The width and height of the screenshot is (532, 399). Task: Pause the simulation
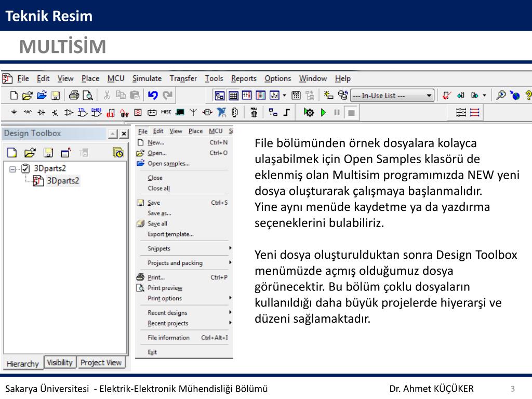tap(337, 112)
